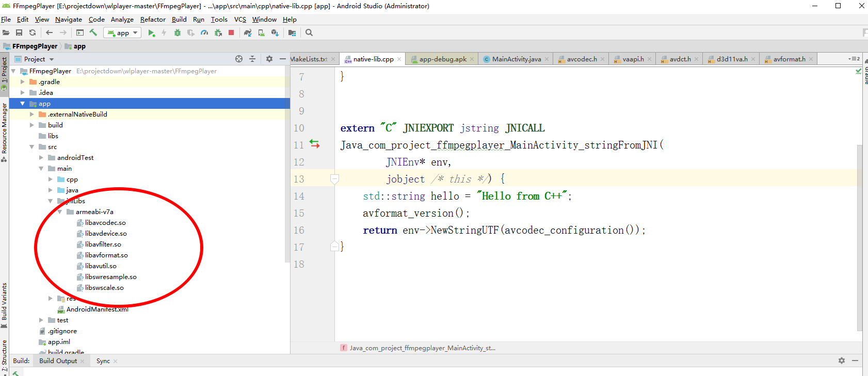The image size is (868, 376).
Task: Open the Refactor menu
Action: 153,20
